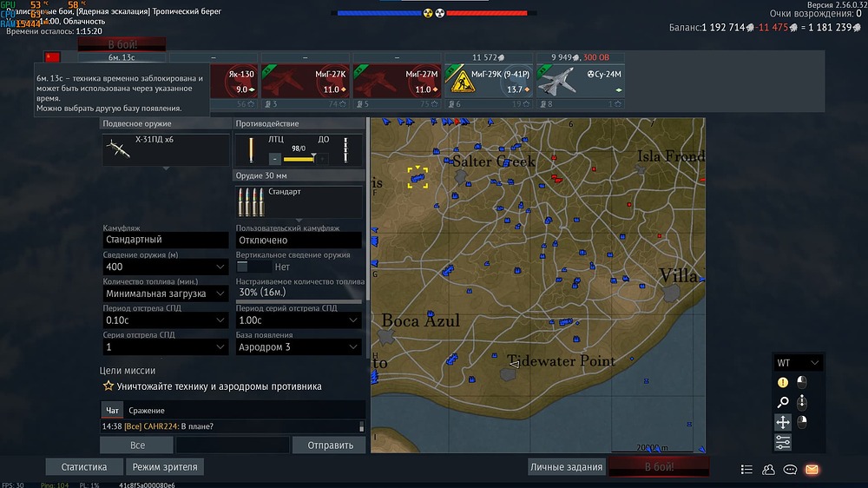Decrease flares with the minus button

[274, 160]
